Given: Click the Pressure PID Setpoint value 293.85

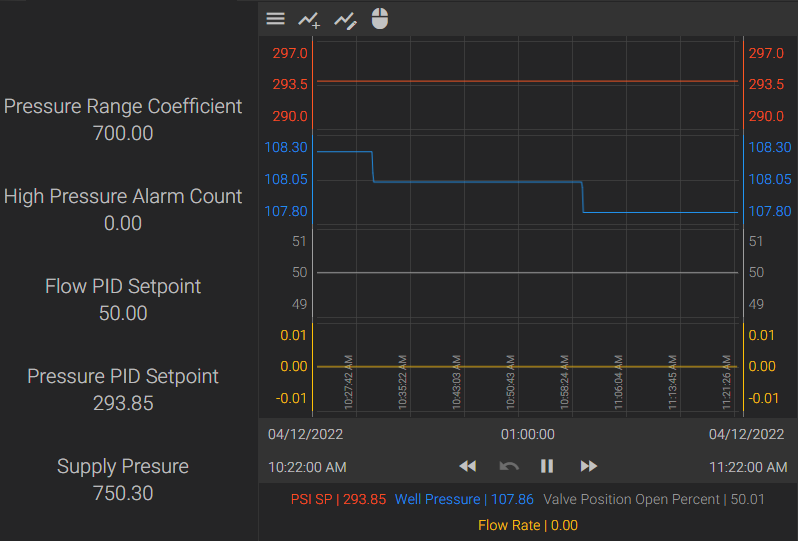Looking at the screenshot, I should point(123,404).
